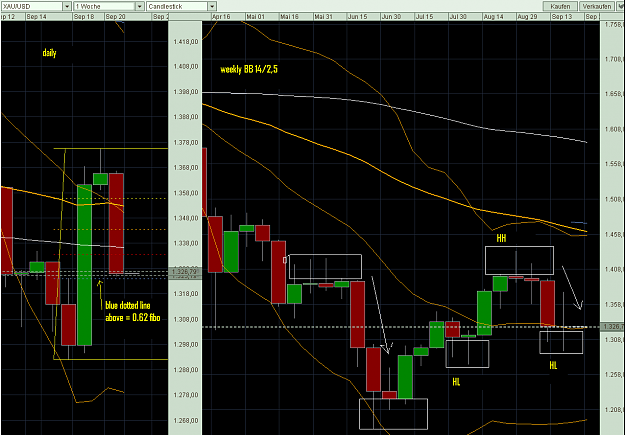Click the 1.288,00 price axis label
The height and width of the screenshot is (435, 625).
coord(186,370)
